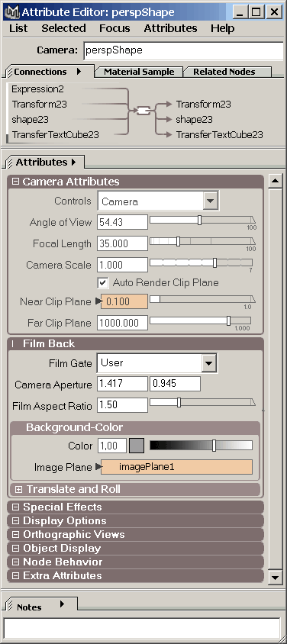287x644 pixels.
Task: Click the Maya logo icon in the title bar
Action: (x=11, y=12)
